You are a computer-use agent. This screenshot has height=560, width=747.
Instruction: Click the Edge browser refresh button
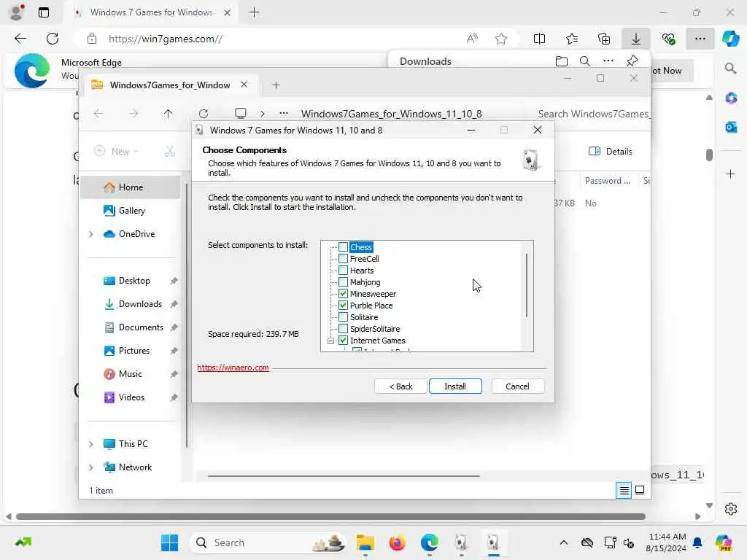[53, 39]
